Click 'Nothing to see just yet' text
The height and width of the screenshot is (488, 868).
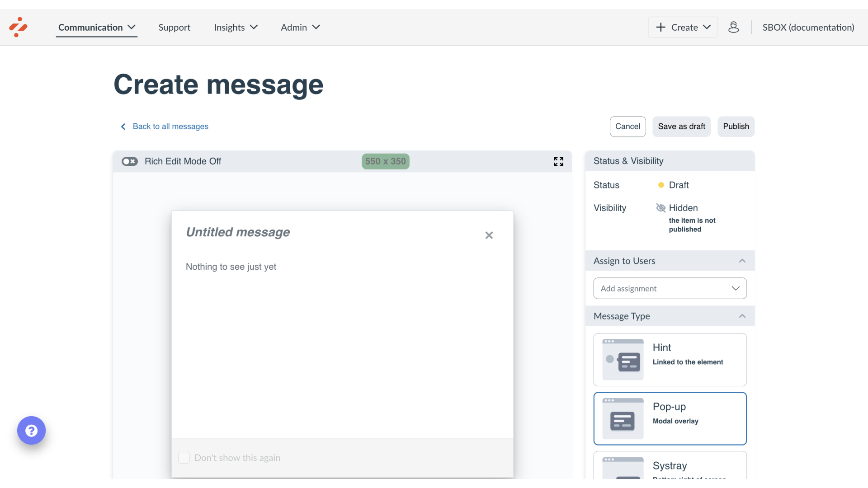231,267
